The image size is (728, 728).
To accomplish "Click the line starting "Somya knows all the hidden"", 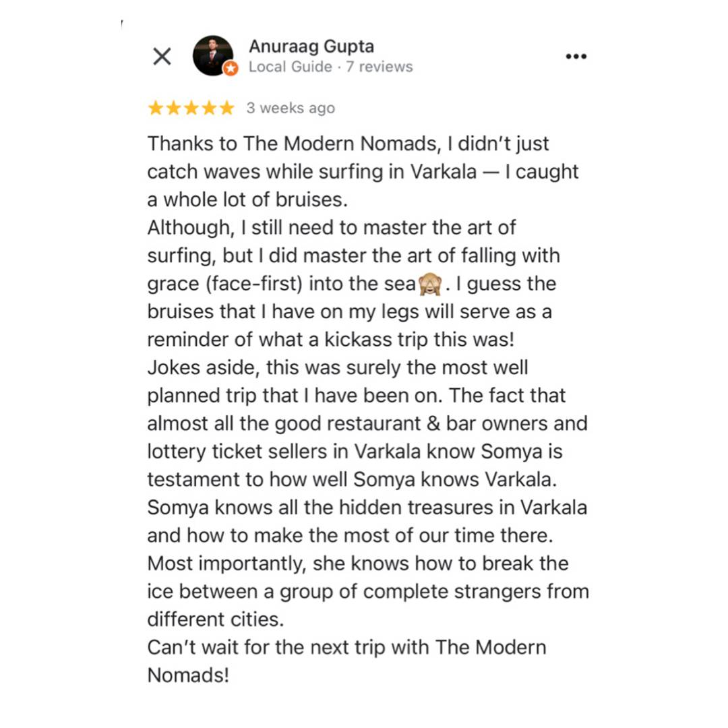I will (x=367, y=508).
